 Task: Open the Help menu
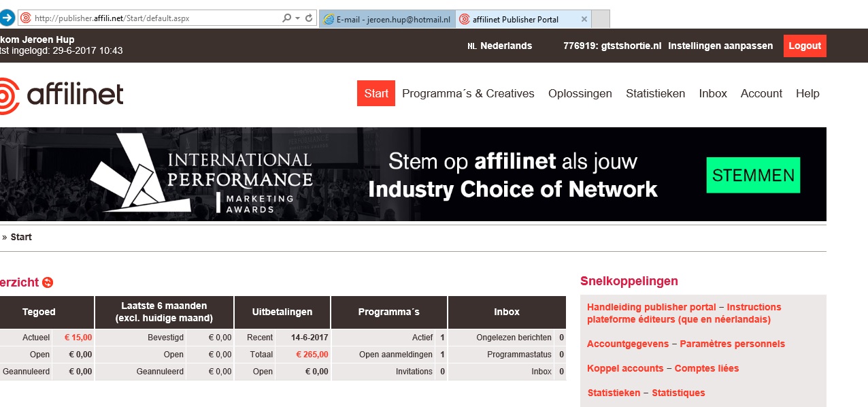click(x=807, y=93)
